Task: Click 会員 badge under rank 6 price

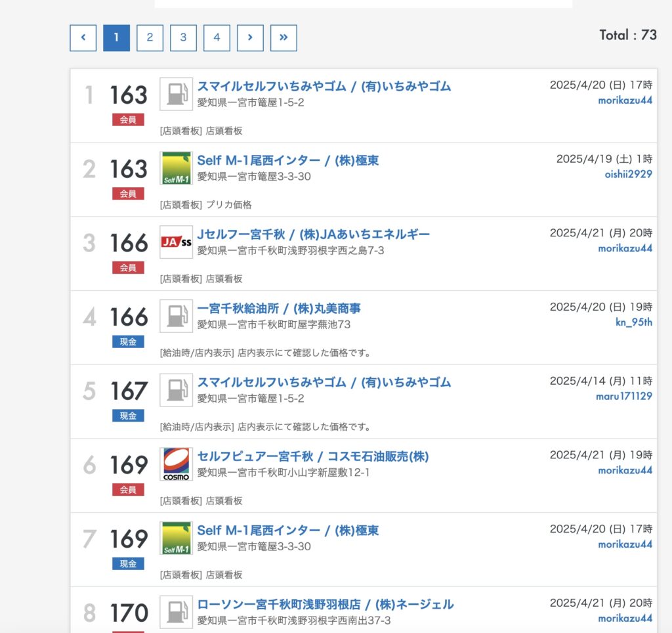Action: (128, 490)
